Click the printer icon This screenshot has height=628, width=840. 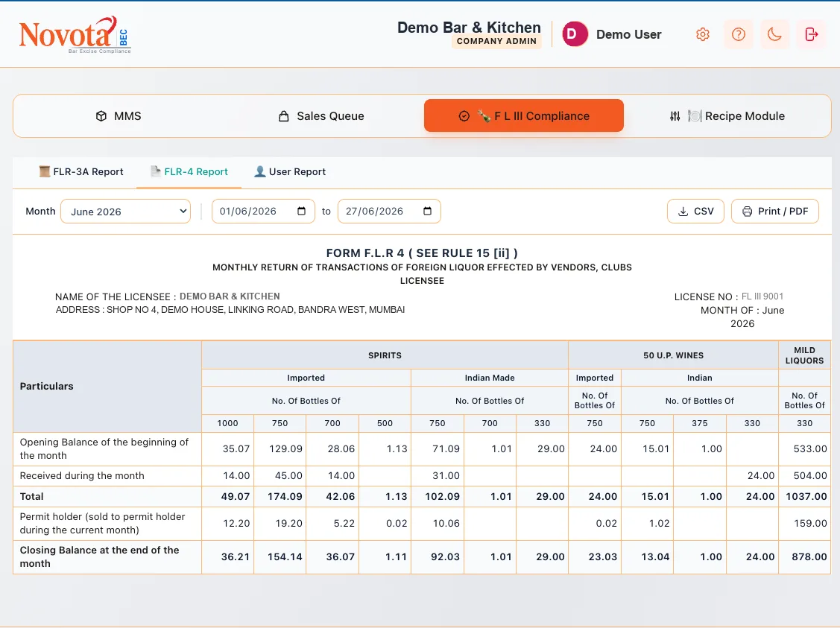pos(748,212)
